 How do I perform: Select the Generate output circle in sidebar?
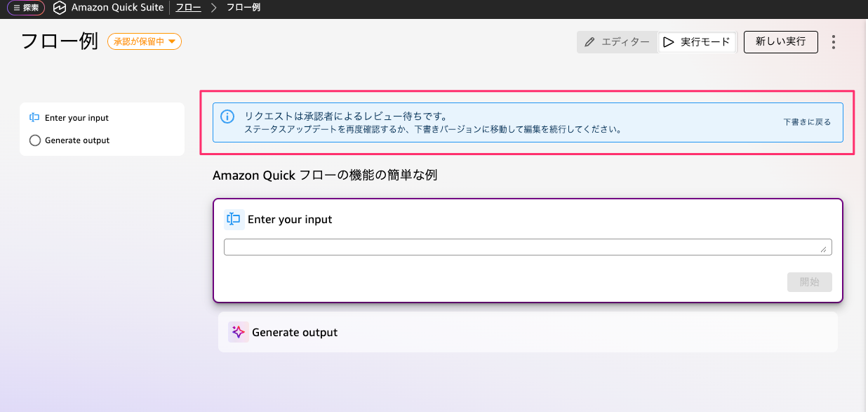click(x=35, y=140)
